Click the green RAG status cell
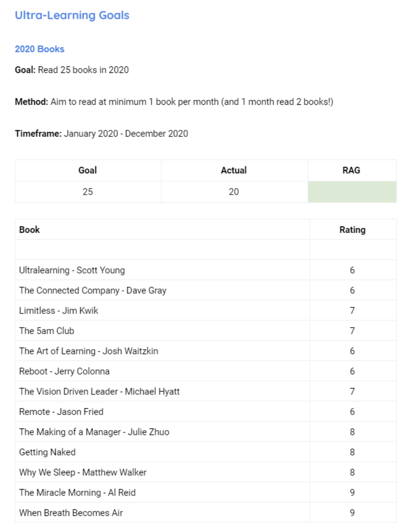 (352, 192)
